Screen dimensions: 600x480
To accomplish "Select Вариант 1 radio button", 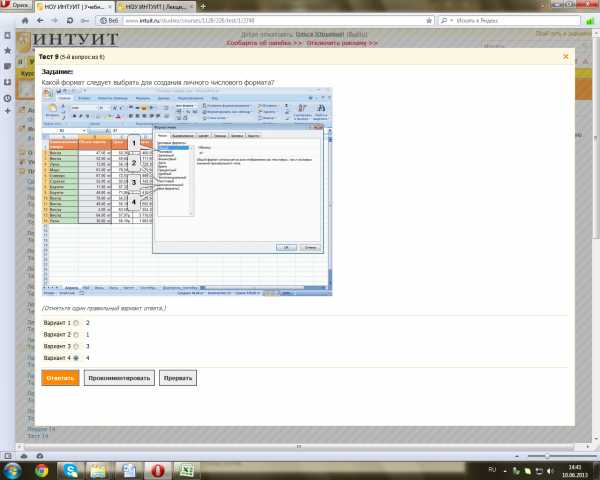I will tap(76, 323).
